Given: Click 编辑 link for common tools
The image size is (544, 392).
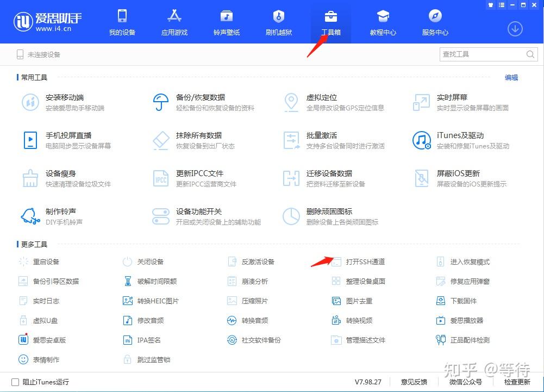Looking at the screenshot, I should pyautogui.click(x=511, y=77).
